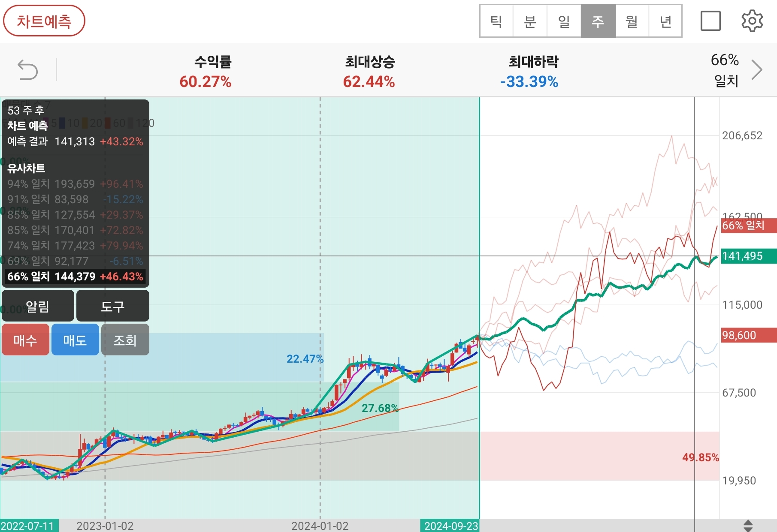Tap the 2023-01-02 date axis label

click(105, 526)
